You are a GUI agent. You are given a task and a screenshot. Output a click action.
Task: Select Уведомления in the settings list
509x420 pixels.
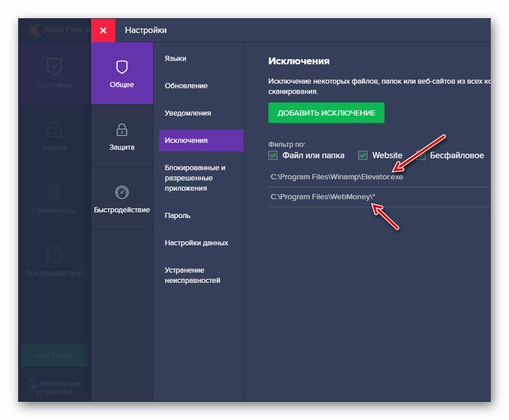click(x=188, y=113)
